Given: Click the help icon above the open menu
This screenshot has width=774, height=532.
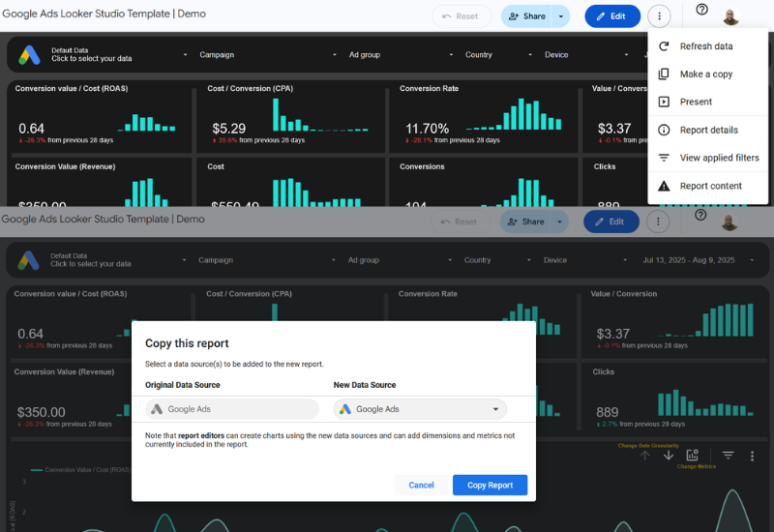Looking at the screenshot, I should [x=701, y=10].
